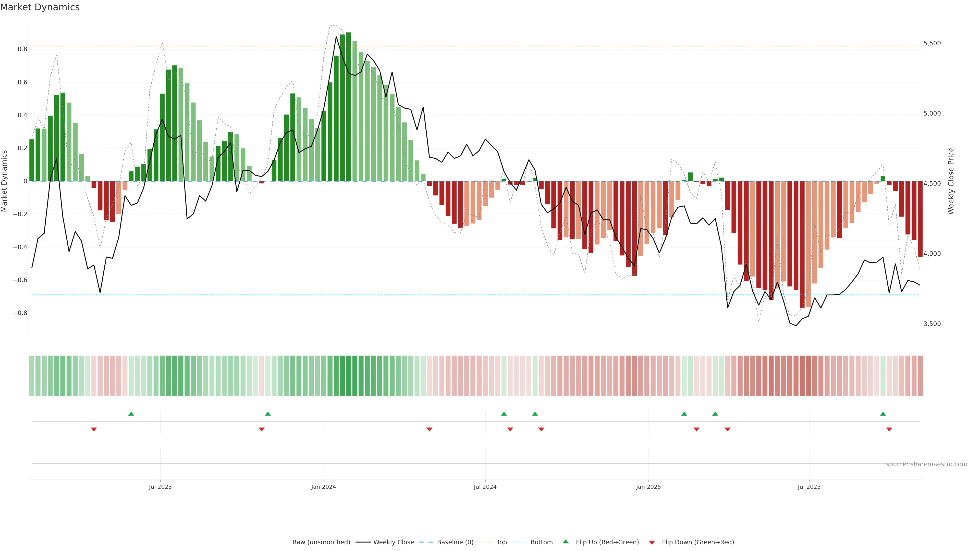Select the rightmost red Flip Down marker
The width and height of the screenshot is (980, 551).
pyautogui.click(x=889, y=429)
